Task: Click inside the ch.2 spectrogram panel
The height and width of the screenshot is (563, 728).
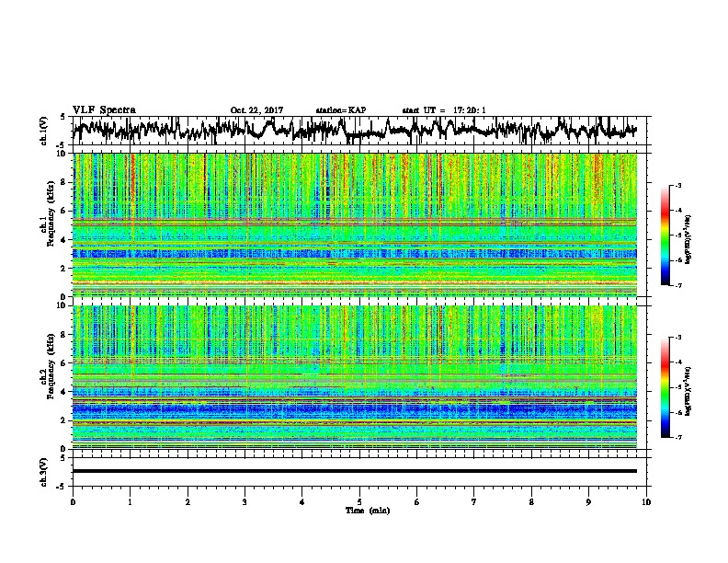Action: tap(355, 377)
